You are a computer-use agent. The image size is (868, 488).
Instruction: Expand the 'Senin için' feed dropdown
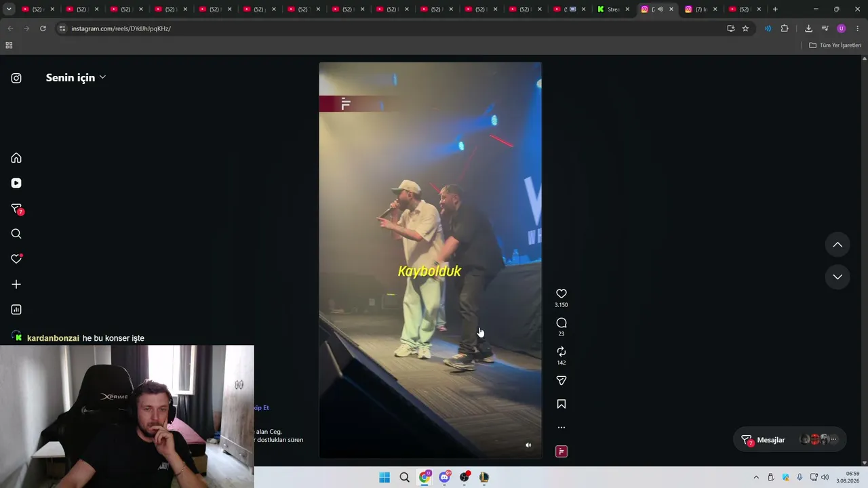click(x=75, y=77)
